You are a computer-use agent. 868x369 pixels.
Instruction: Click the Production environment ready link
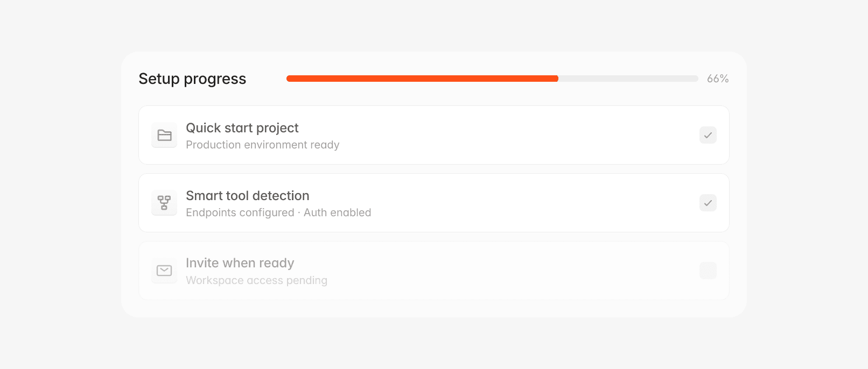tap(263, 145)
